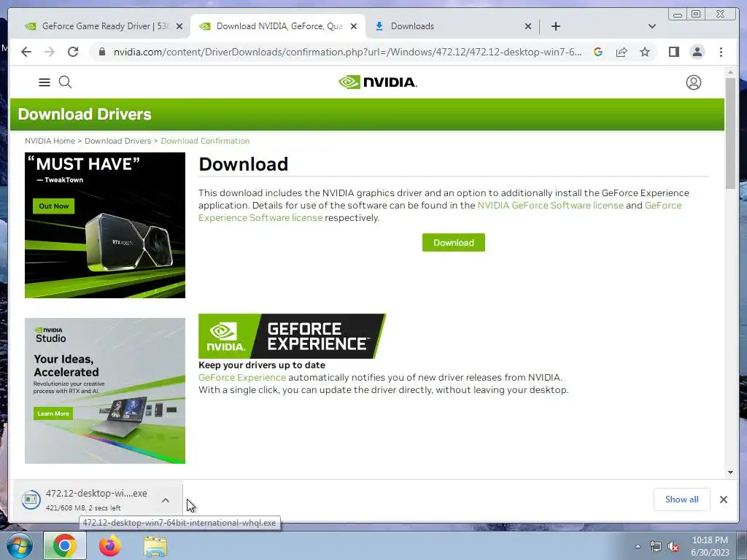Go back to the previous page
The width and height of the screenshot is (747, 560).
(x=26, y=52)
